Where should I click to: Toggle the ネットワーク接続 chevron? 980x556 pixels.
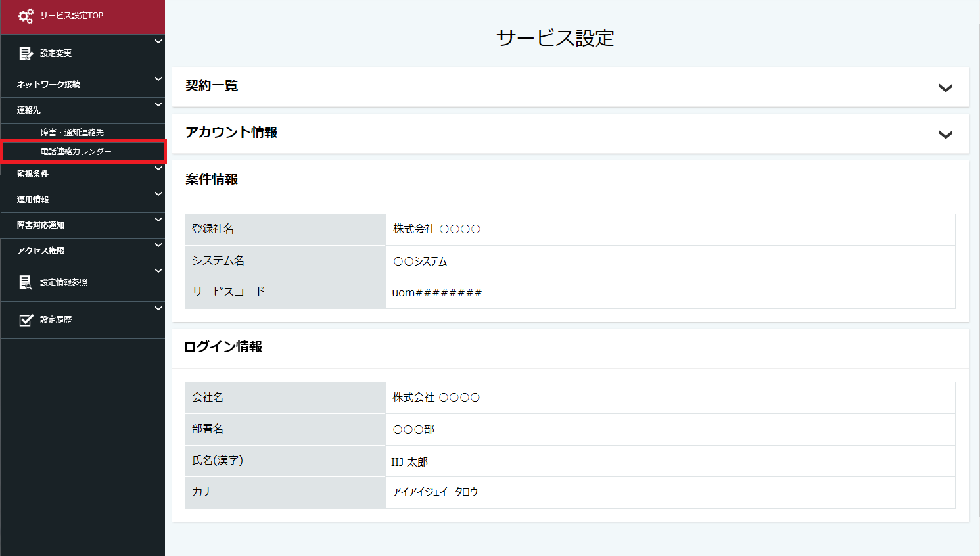pyautogui.click(x=158, y=79)
